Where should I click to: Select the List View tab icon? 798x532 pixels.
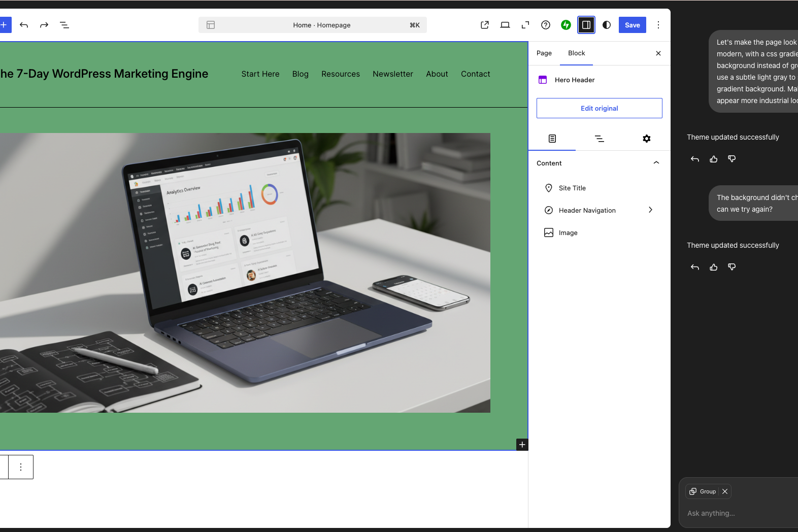[x=600, y=139]
